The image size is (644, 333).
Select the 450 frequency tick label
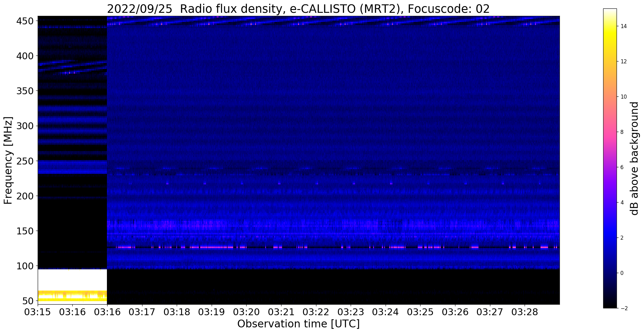point(25,21)
